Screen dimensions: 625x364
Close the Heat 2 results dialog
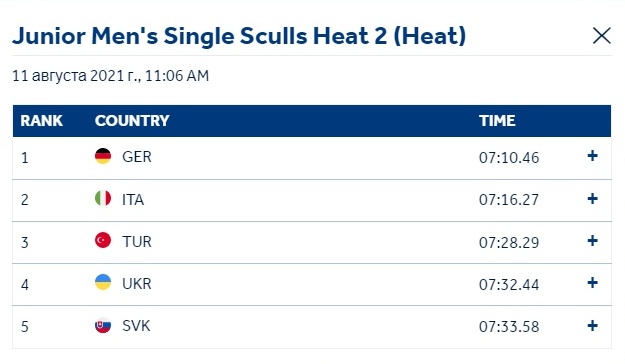click(601, 36)
